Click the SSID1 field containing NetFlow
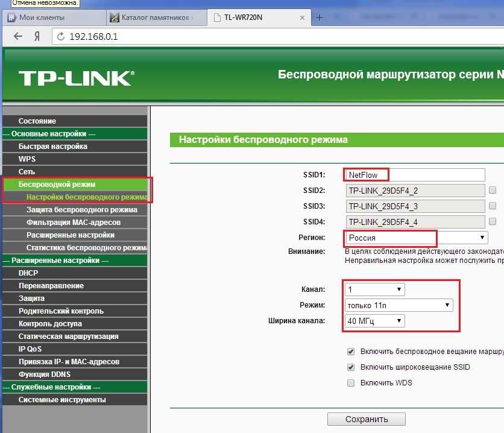Screen dimensions: 504x433 point(415,175)
